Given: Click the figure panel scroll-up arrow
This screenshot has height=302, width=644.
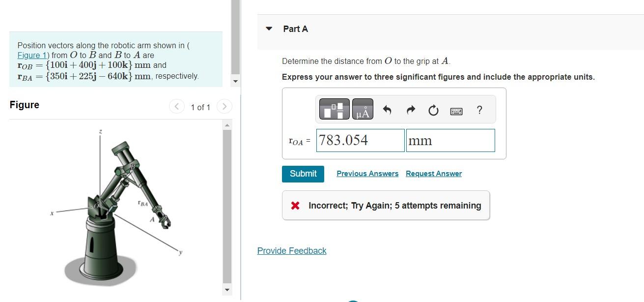Looking at the screenshot, I should pos(227,124).
